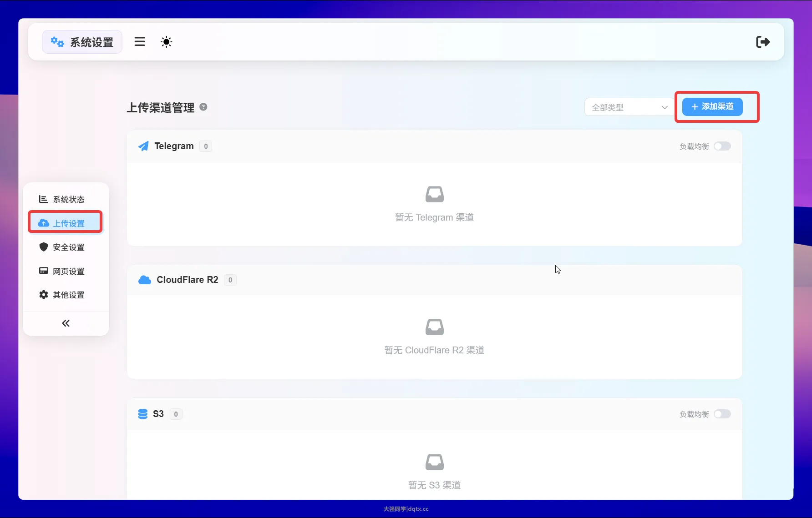The width and height of the screenshot is (812, 518).
Task: Enable S3 load balancing switch
Action: [722, 414]
